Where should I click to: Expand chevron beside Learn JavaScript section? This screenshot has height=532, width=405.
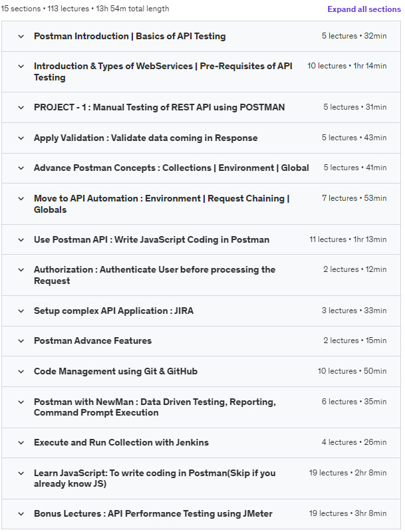coord(21,473)
